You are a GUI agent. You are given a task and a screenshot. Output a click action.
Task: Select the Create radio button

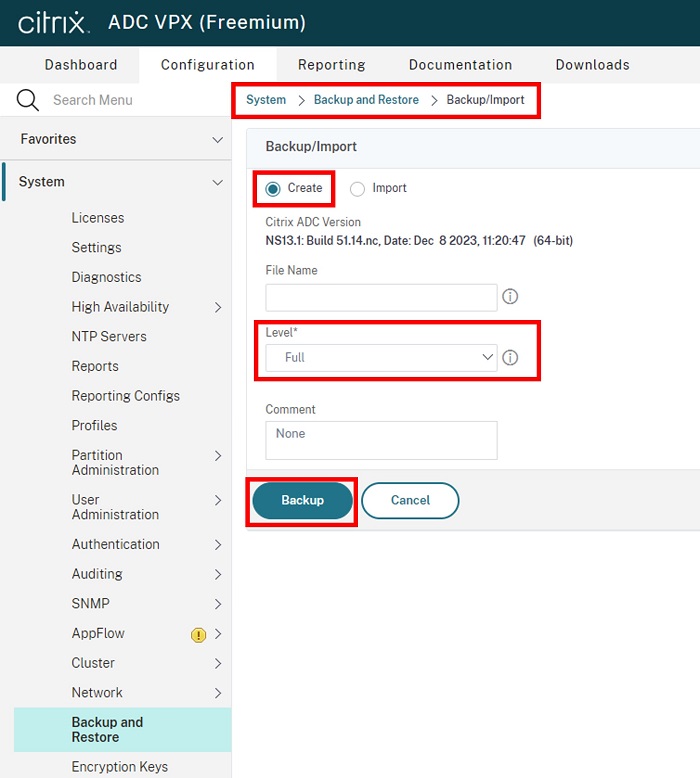(x=273, y=189)
